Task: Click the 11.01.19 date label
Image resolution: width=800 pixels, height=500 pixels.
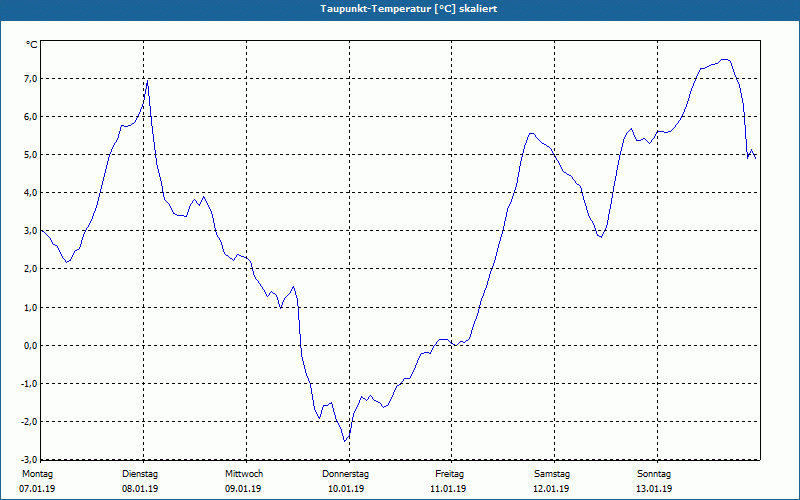Action: [448, 489]
